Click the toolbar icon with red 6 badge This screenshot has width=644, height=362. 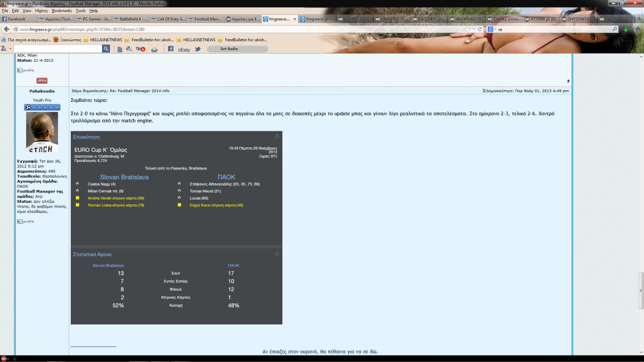[x=141, y=49]
